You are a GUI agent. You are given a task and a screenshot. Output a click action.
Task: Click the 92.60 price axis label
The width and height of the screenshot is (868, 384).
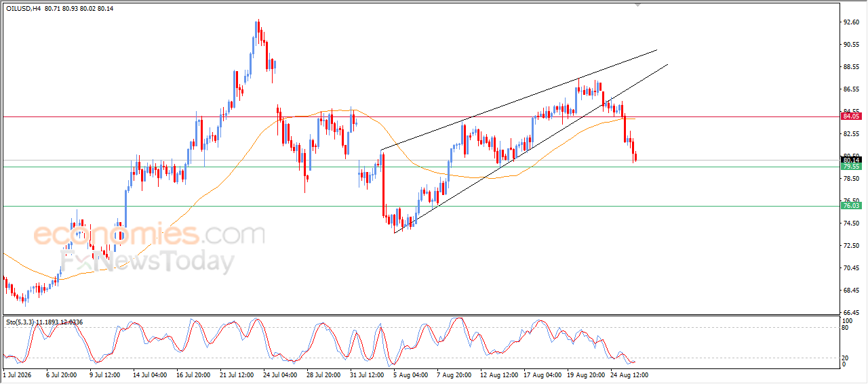pyautogui.click(x=852, y=22)
